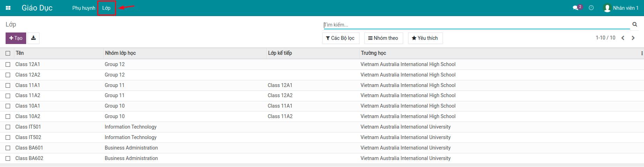This screenshot has width=644, height=167.
Task: Click Business Administration in Class BA602 row
Action: click(x=131, y=158)
